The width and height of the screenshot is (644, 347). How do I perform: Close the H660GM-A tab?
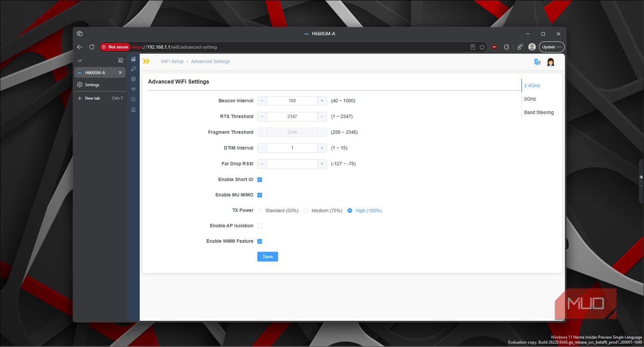point(120,73)
